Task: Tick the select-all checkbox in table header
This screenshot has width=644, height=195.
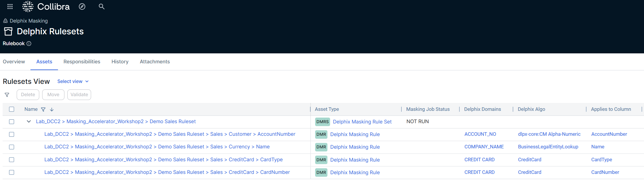Action: click(12, 109)
